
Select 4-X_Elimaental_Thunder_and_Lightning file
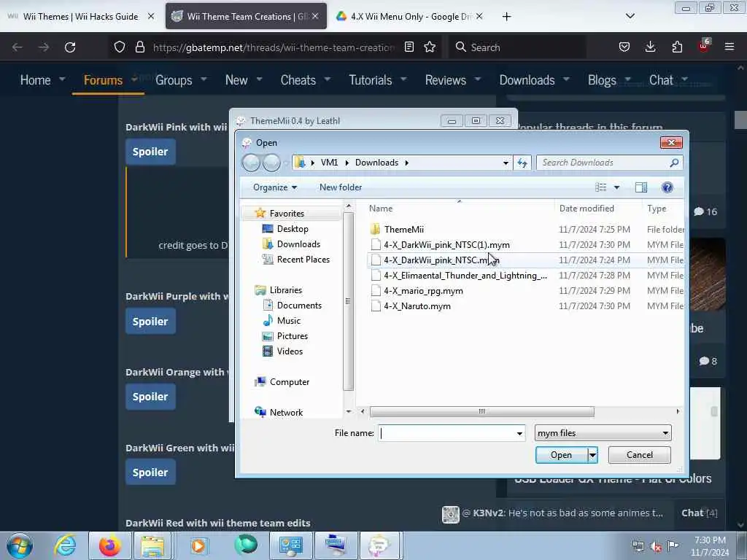(x=465, y=276)
